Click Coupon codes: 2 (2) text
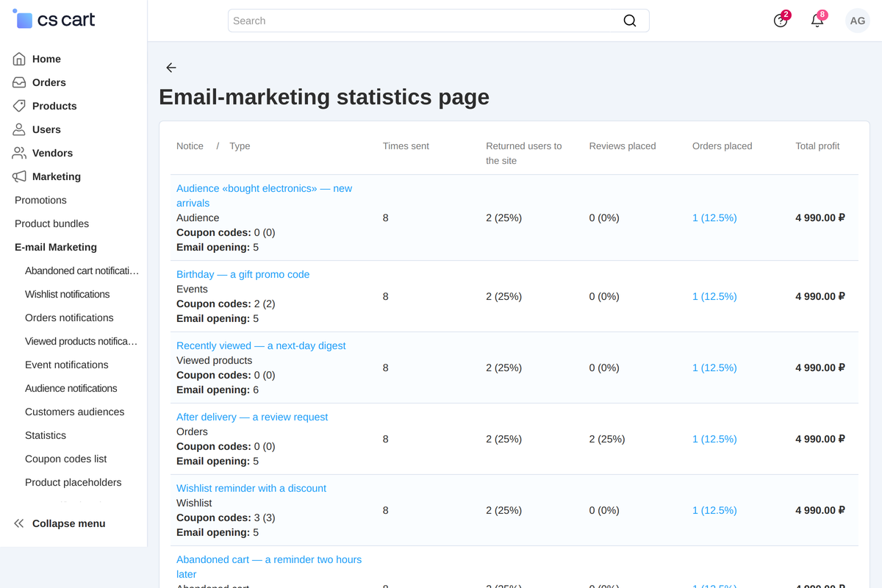This screenshot has width=882, height=588. coord(226,304)
